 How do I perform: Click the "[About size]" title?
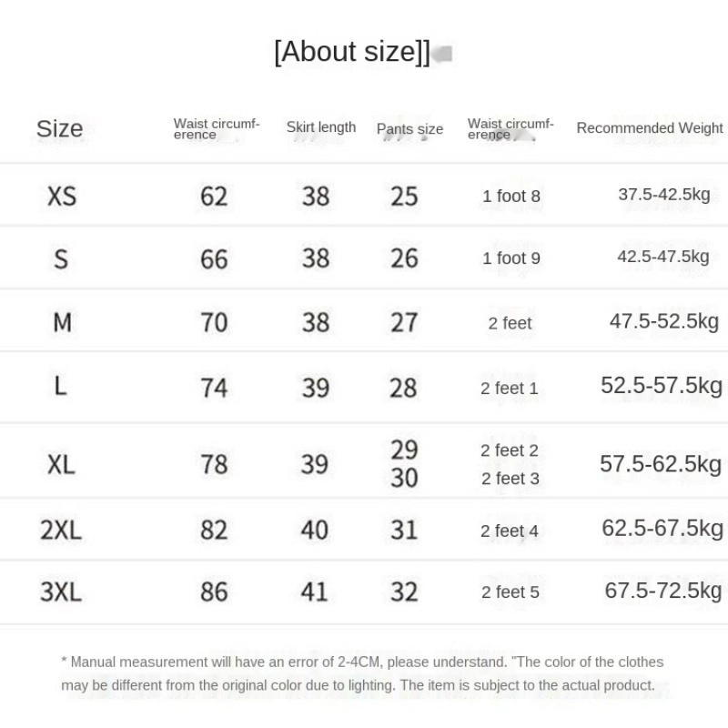pos(351,52)
